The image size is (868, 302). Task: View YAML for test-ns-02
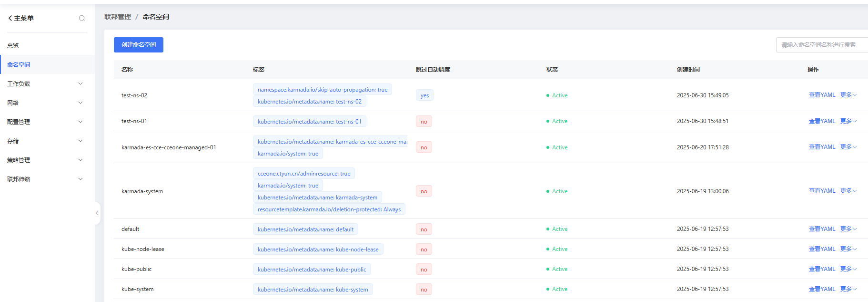tap(822, 95)
